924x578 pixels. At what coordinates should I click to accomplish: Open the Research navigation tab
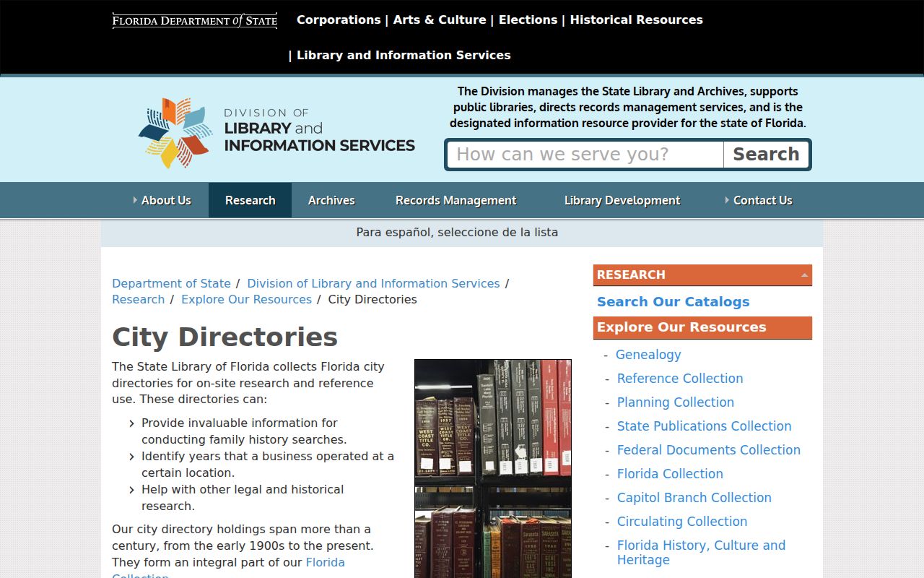click(250, 200)
